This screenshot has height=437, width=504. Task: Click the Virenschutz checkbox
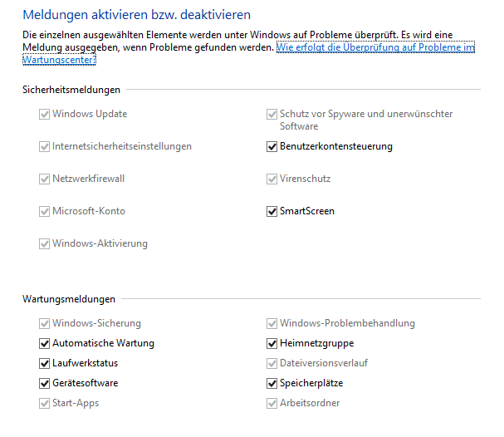(272, 179)
